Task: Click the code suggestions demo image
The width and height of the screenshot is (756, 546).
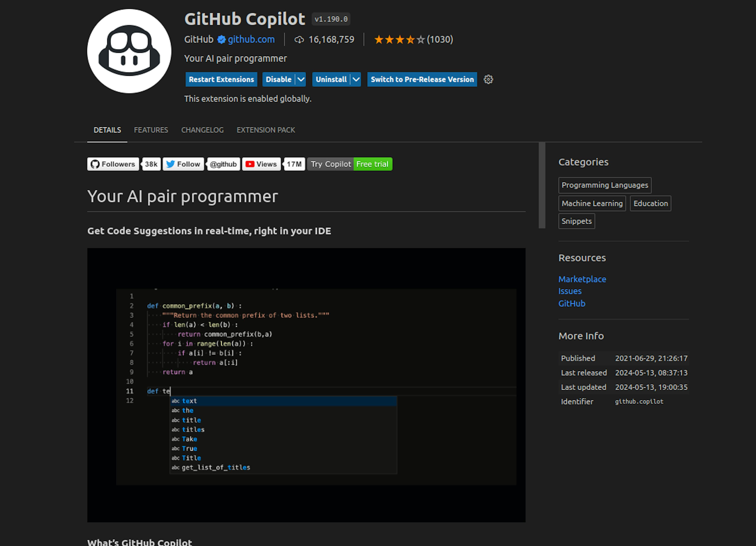Action: (306, 385)
